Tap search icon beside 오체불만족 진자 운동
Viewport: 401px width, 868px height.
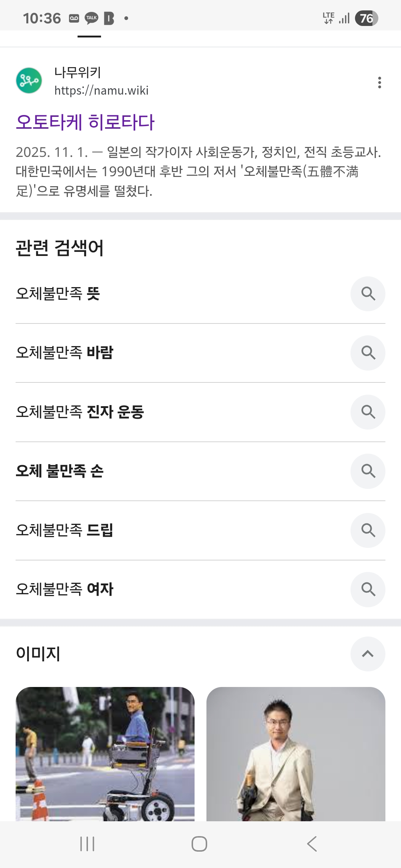click(x=368, y=412)
